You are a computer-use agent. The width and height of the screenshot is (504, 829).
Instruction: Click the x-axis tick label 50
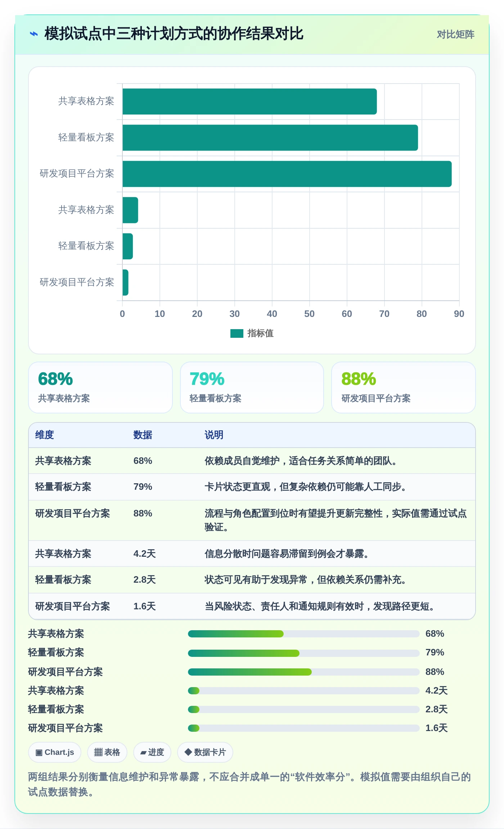click(309, 314)
